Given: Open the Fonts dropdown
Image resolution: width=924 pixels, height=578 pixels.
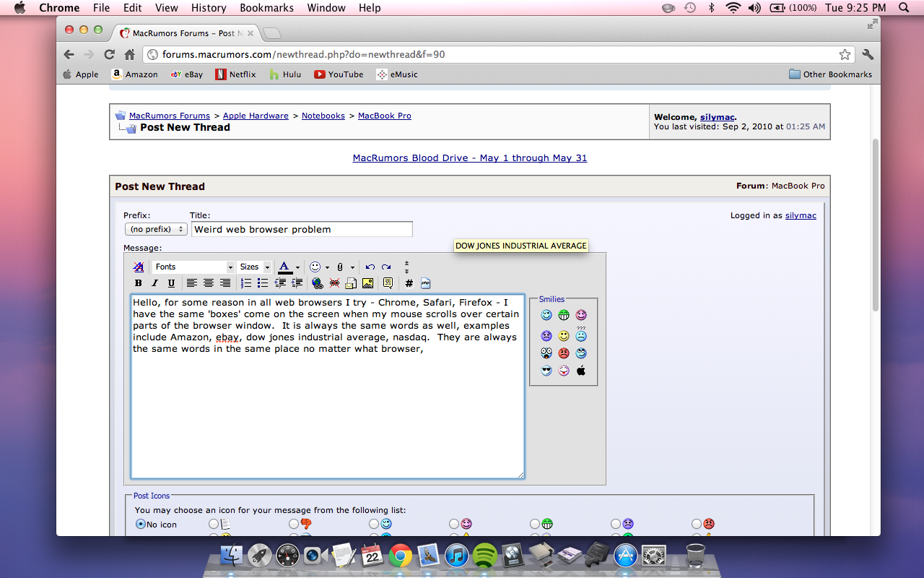Looking at the screenshot, I should (193, 267).
